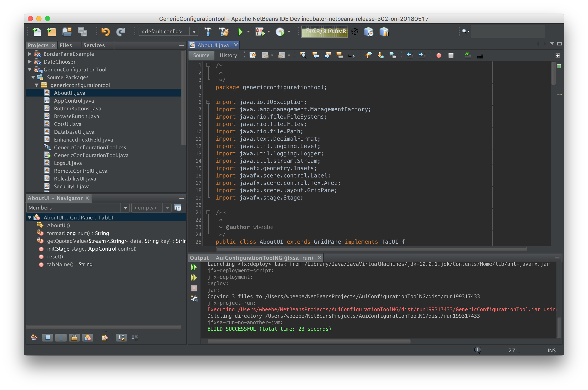Screen dimensions: 588x390
Task: Start macro recording with red circle
Action: pos(439,55)
